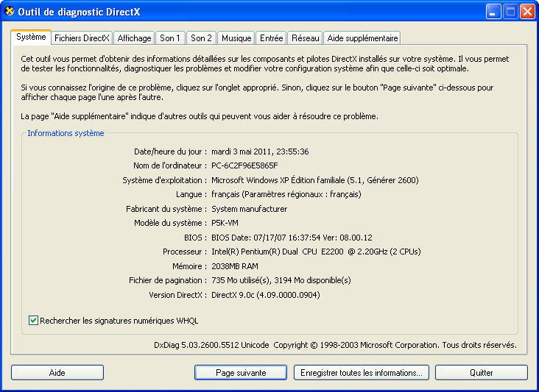Toggle the WHQL digital signatures checkbox
Viewport: 539px width, 392px height.
click(33, 321)
